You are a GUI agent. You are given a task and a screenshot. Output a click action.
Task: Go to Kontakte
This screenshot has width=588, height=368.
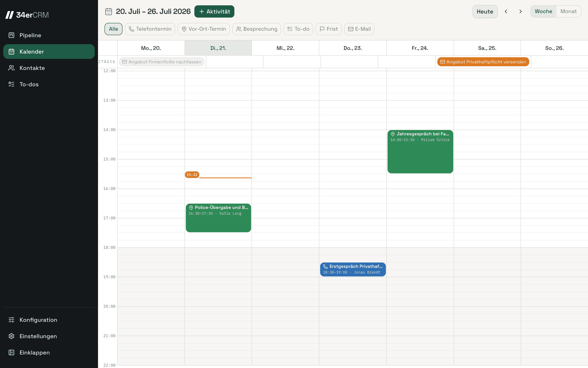pos(49,68)
